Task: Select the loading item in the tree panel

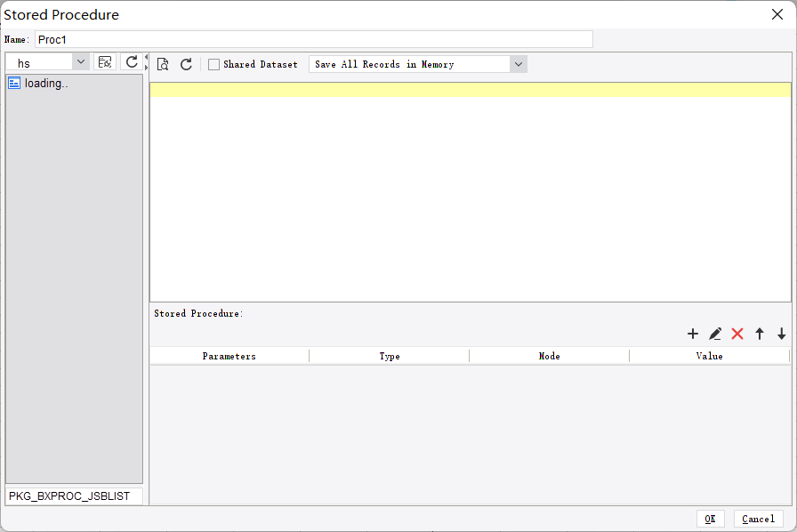Action: (44, 83)
